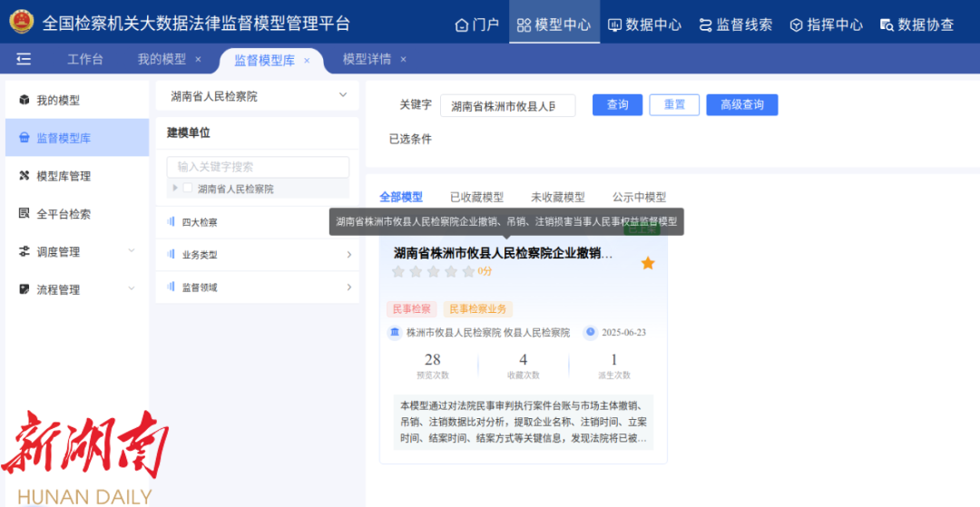The height and width of the screenshot is (507, 980).
Task: Tick the 湖南省人民检察院 tree checkbox
Action: [x=188, y=189]
